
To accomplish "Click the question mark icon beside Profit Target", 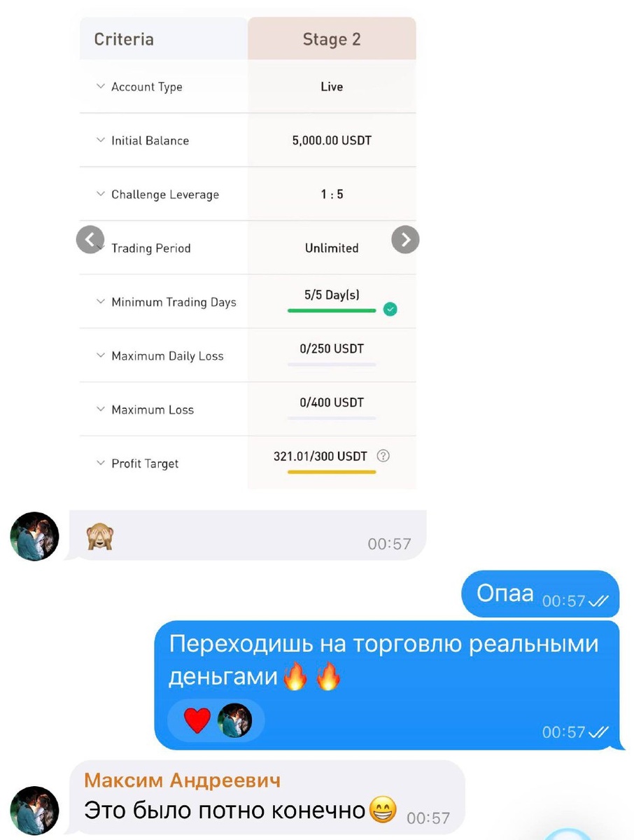I will pos(383,456).
